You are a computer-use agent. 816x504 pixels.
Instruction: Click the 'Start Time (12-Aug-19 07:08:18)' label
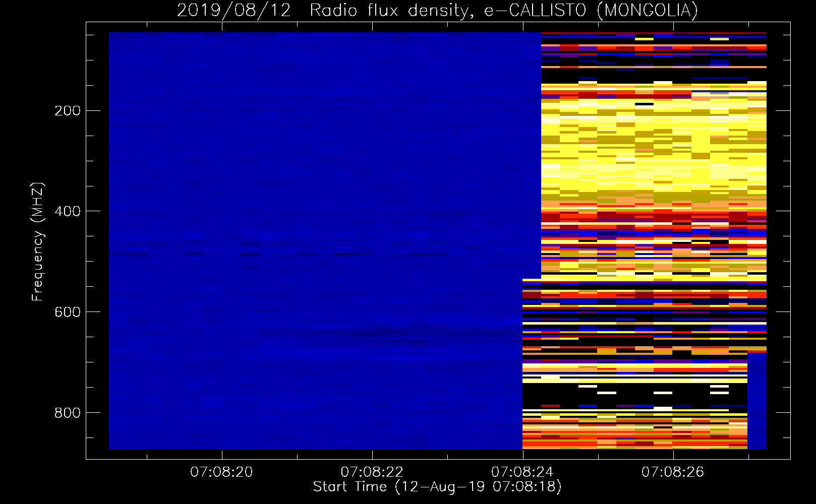(437, 487)
